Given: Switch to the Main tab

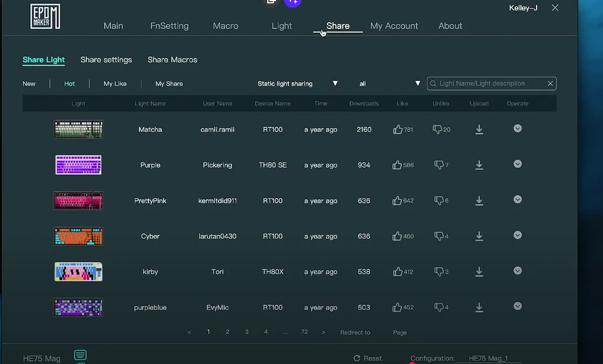Looking at the screenshot, I should coord(113,26).
